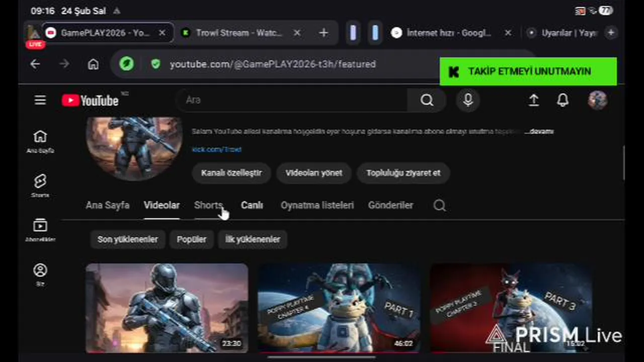Click the green leaf browser icon

[126, 64]
